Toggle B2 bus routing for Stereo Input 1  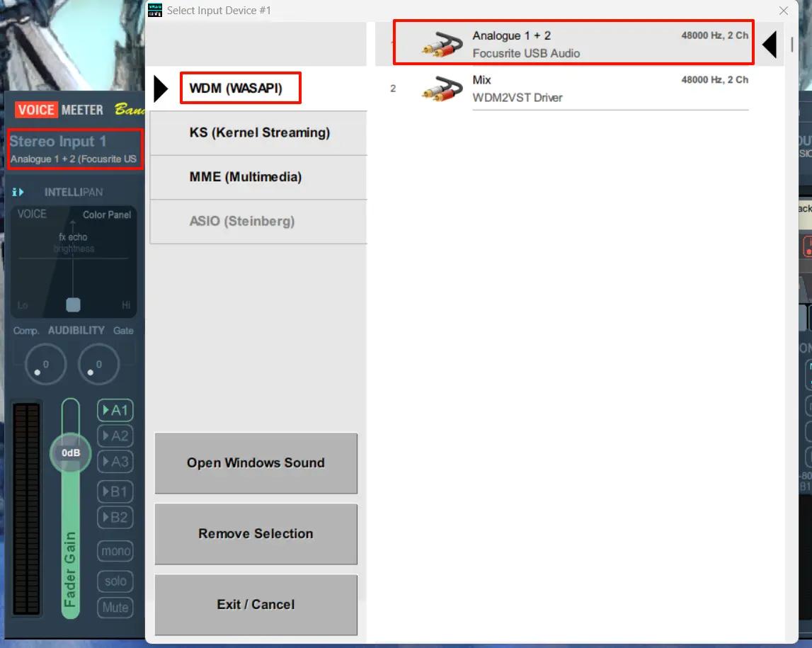click(115, 518)
